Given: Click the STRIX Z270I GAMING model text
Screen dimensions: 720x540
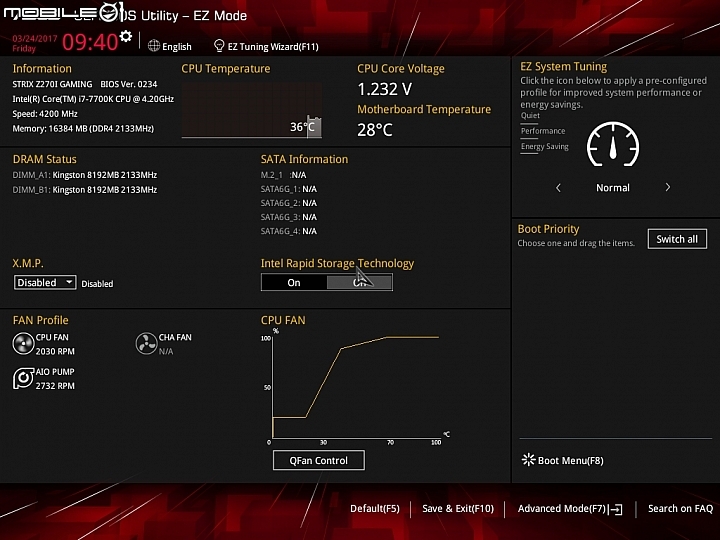Looking at the screenshot, I should point(52,84).
